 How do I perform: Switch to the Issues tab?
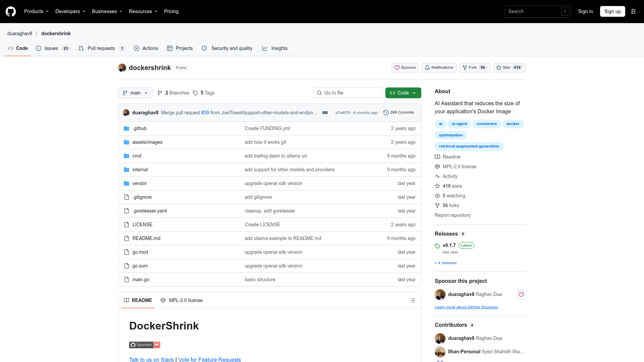click(x=53, y=48)
